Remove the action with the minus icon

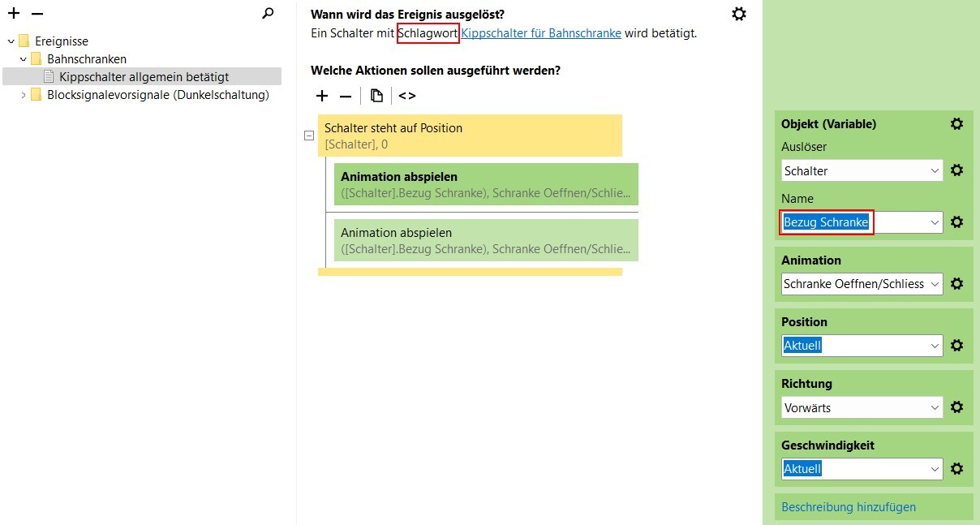[346, 96]
